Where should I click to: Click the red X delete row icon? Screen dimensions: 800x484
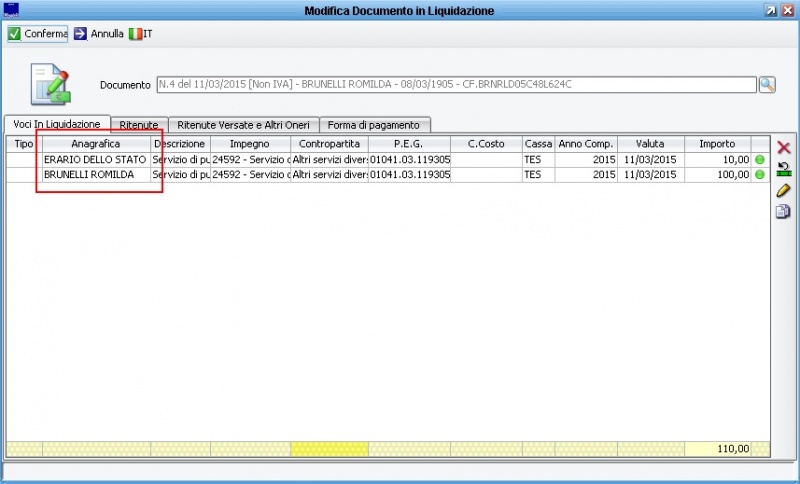784,147
